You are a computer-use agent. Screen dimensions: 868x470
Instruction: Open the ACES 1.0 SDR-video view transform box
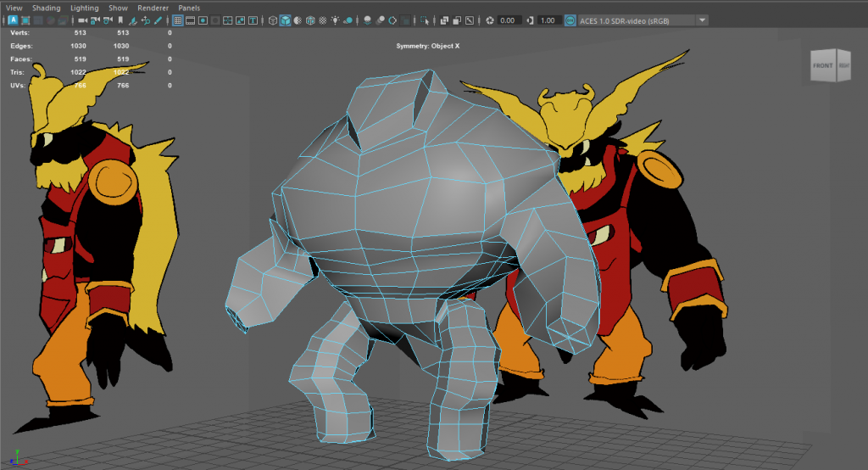637,20
